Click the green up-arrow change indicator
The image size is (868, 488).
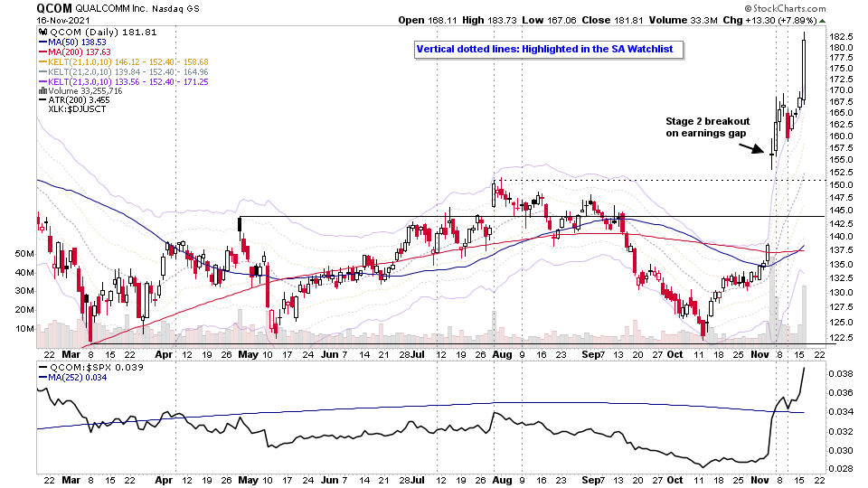[823, 21]
